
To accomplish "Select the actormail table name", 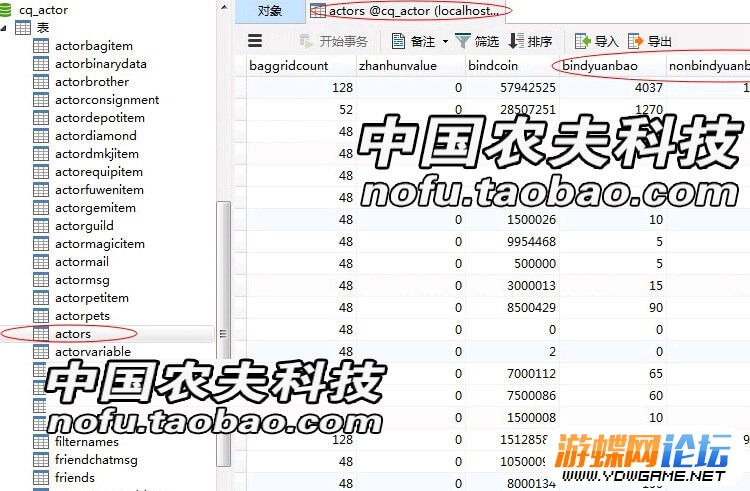I will pos(82,262).
